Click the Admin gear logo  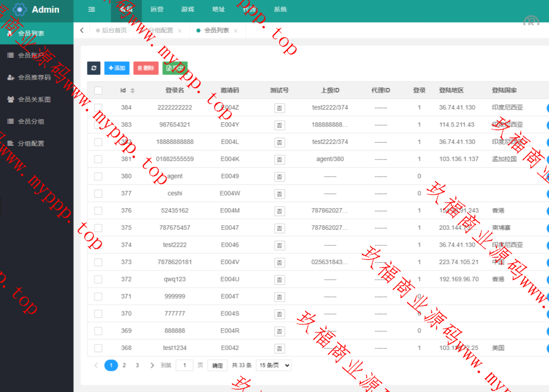20,9
